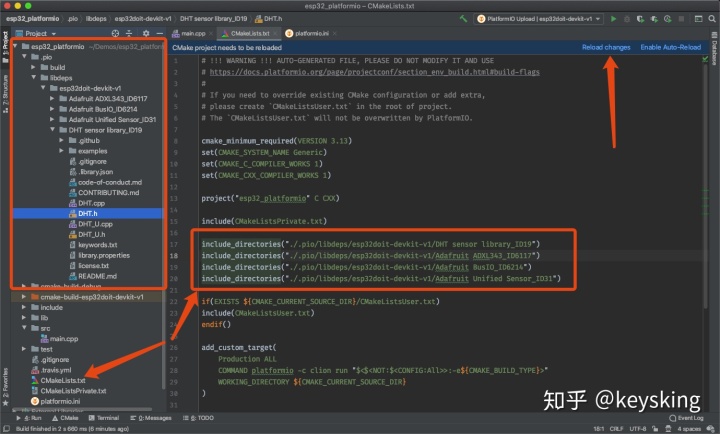Image resolution: width=720 pixels, height=434 pixels.
Task: Collapse the libdeps folder
Action: pos(34,78)
